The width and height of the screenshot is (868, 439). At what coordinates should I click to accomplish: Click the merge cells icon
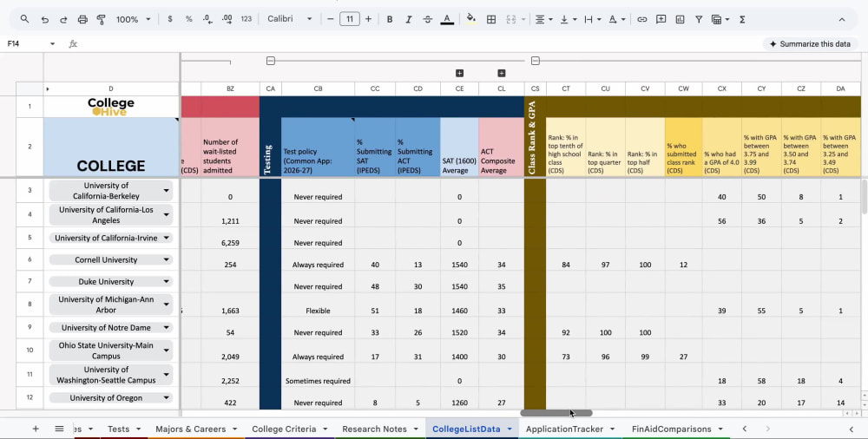511,19
